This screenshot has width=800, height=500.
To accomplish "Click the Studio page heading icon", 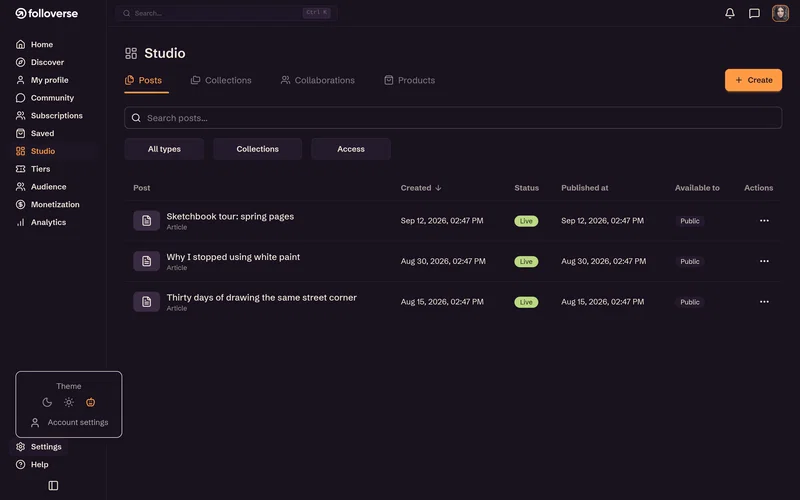I will tap(131, 53).
